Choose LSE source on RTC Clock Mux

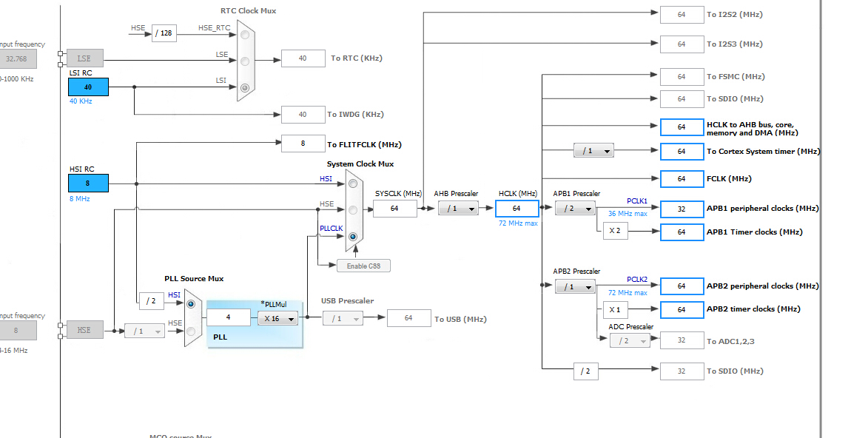click(245, 61)
